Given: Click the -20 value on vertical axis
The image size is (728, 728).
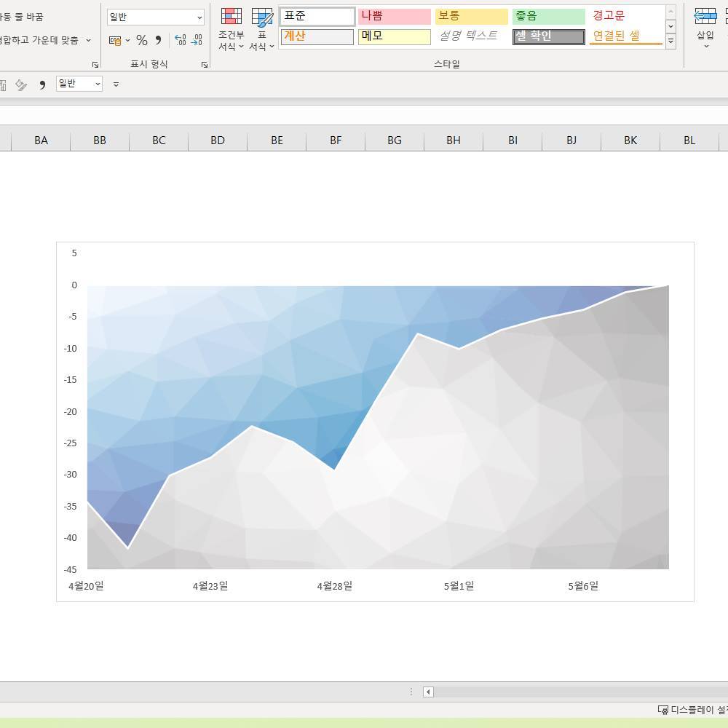Looking at the screenshot, I should tap(70, 412).
